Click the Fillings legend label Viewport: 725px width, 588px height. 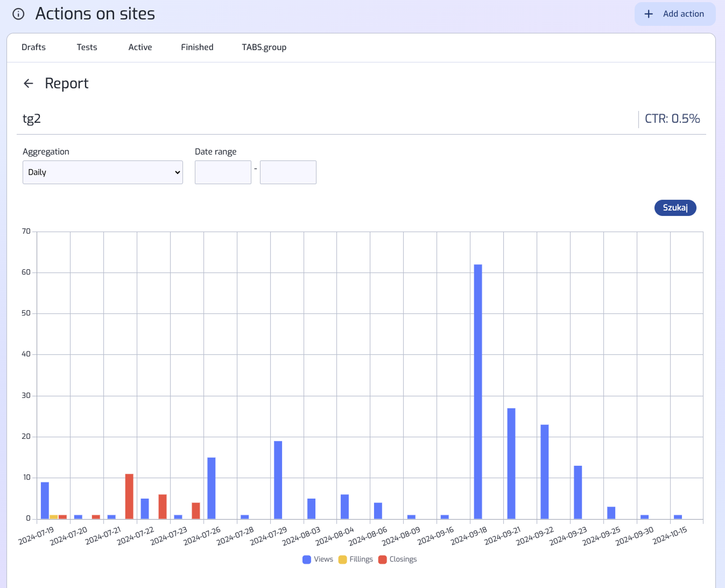(x=361, y=559)
